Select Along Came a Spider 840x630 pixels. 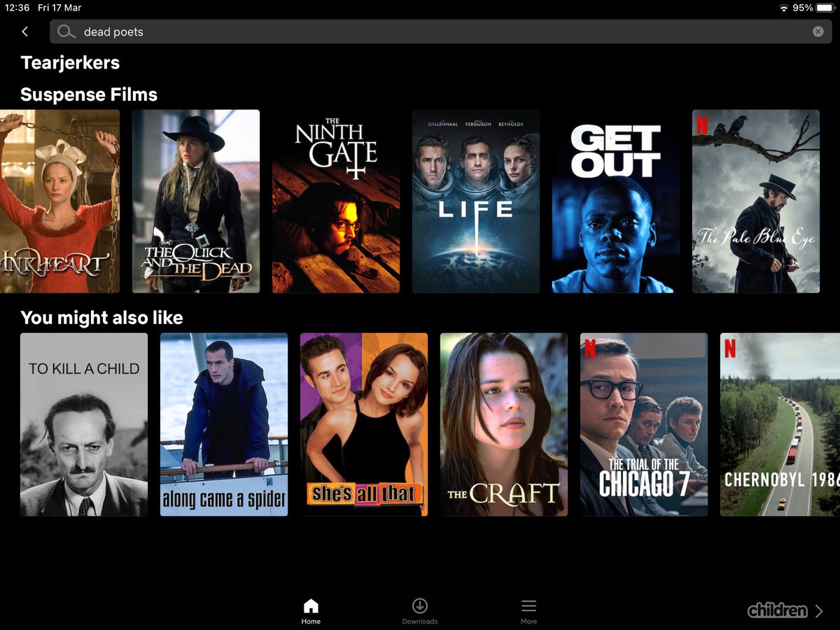click(x=224, y=424)
